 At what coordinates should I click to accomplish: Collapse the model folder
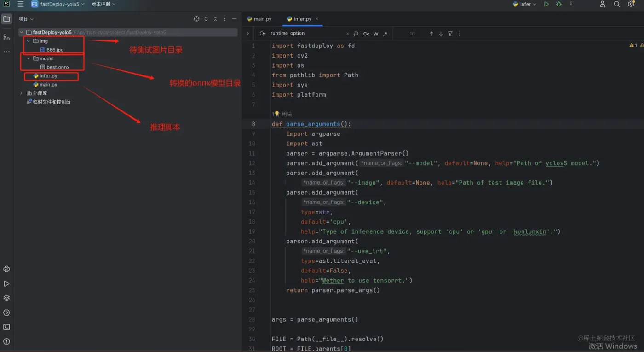click(x=29, y=58)
